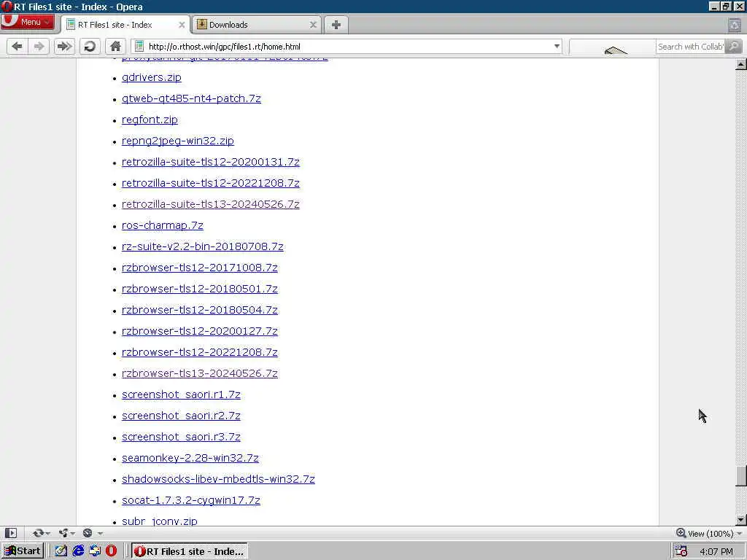
Task: Launch Internet Explorer from quick launch
Action: point(78,551)
